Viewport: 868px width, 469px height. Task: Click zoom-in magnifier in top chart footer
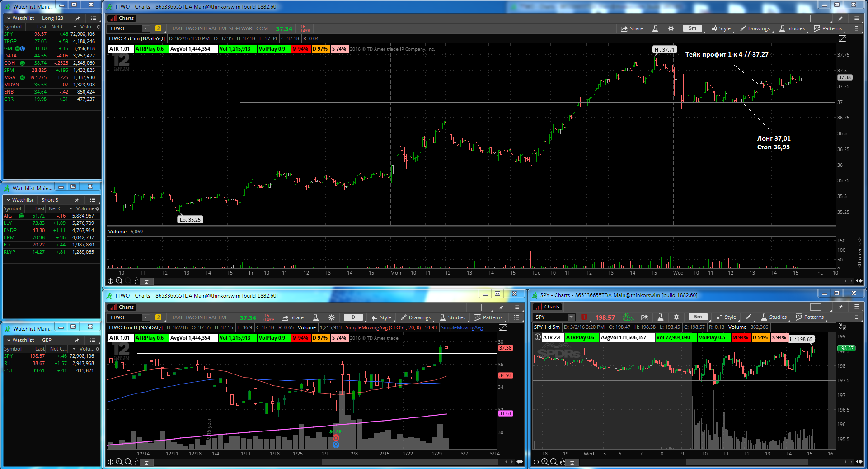tap(119, 281)
